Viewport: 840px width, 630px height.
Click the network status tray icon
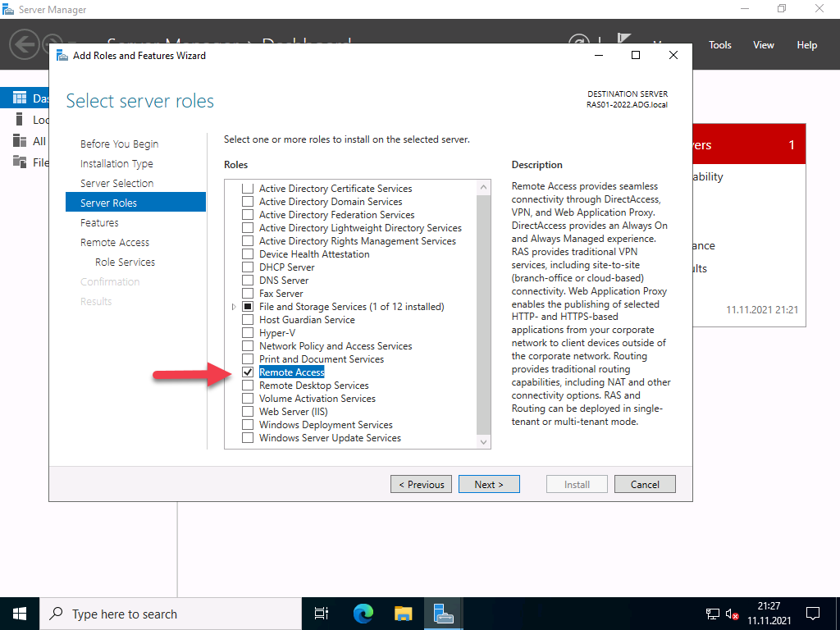coord(713,614)
